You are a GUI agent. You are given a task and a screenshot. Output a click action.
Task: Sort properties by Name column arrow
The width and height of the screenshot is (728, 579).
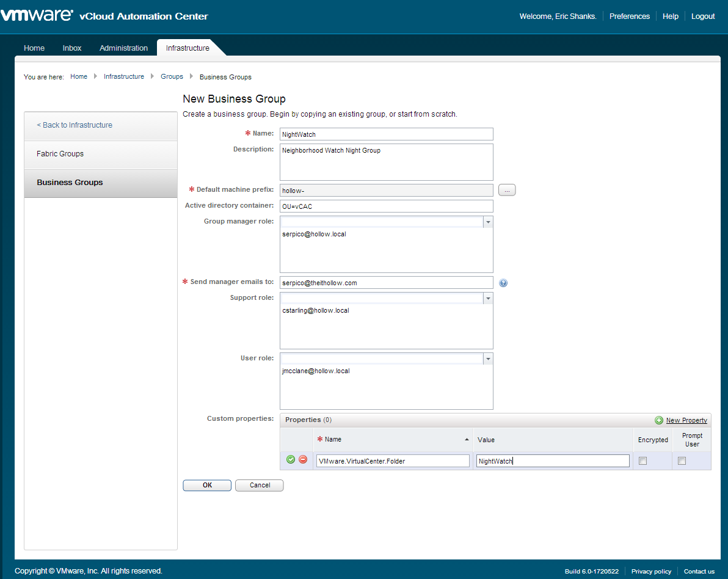467,440
